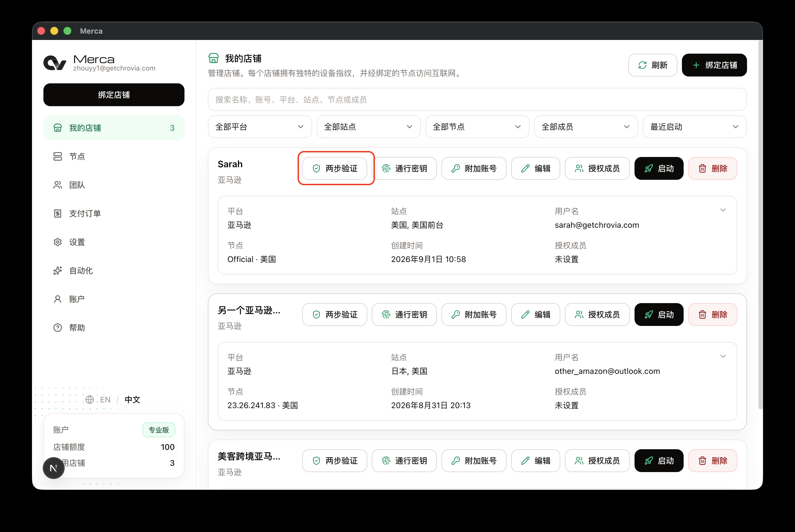
Task: Click 两步验证 for 美客跨境亚马 store
Action: (334, 460)
